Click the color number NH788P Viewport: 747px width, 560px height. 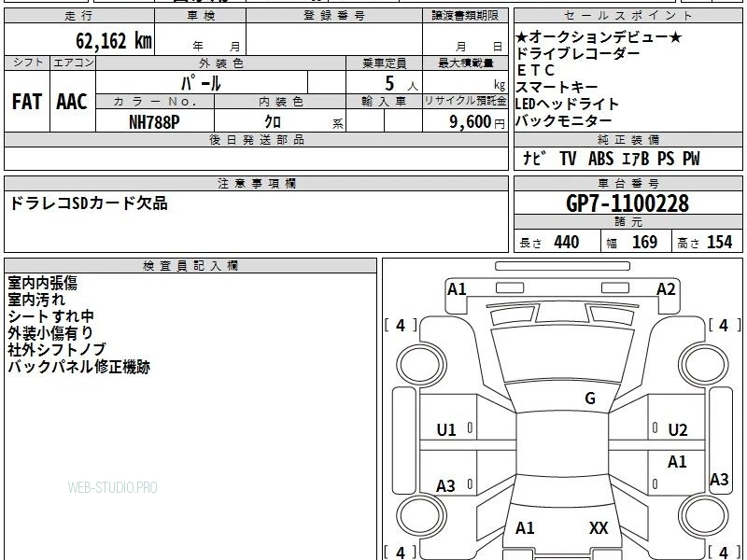tap(154, 122)
